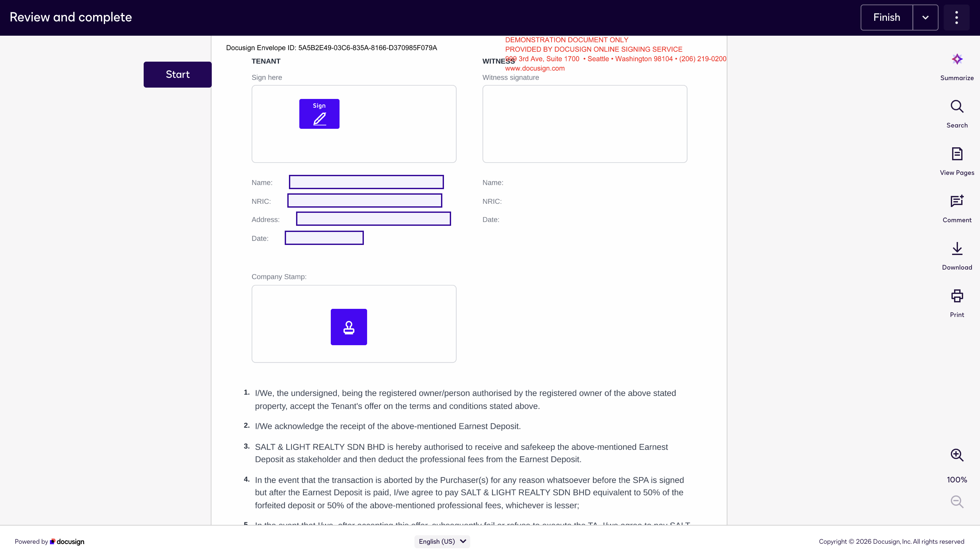
Task: Click the tenant Name input field
Action: (x=366, y=182)
